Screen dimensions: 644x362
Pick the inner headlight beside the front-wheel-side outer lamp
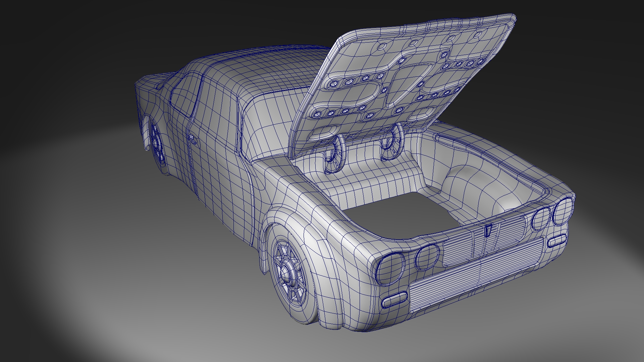coord(427,256)
